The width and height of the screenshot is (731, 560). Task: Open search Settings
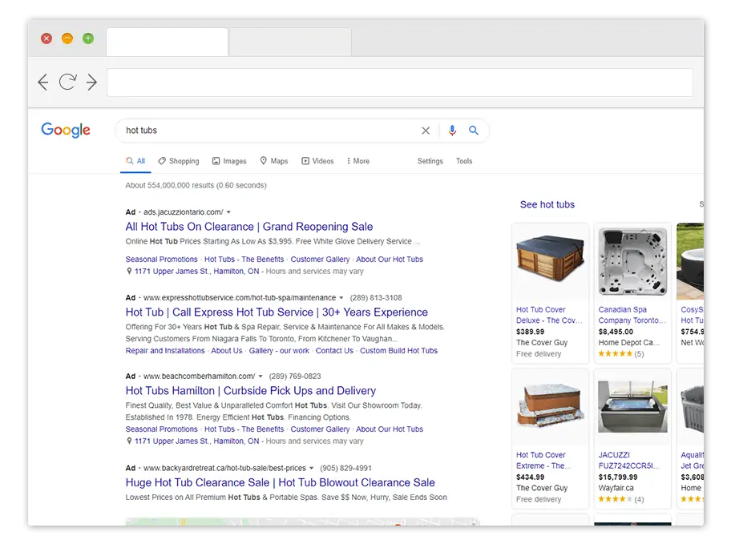pos(430,161)
